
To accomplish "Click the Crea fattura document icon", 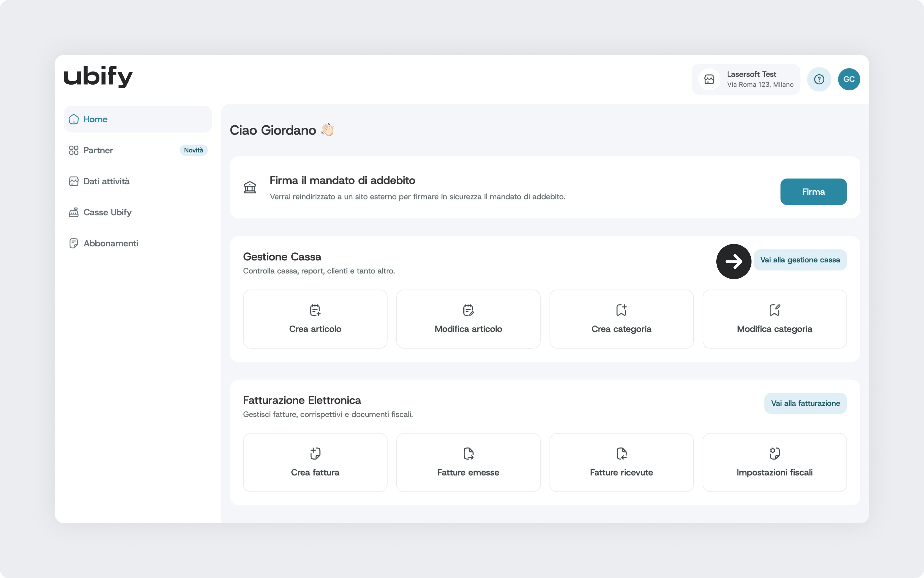I will point(315,453).
